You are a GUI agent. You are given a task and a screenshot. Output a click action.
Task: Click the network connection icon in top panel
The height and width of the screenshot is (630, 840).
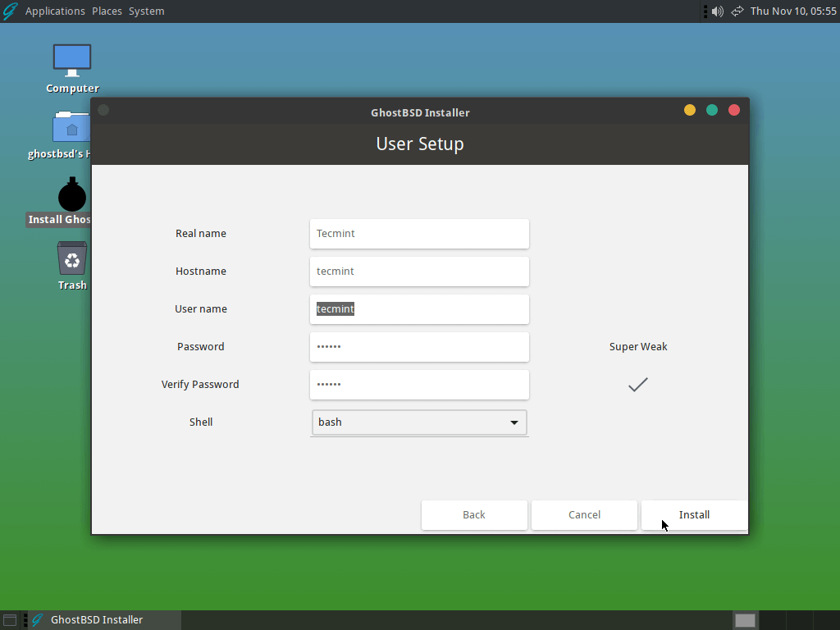(x=737, y=11)
